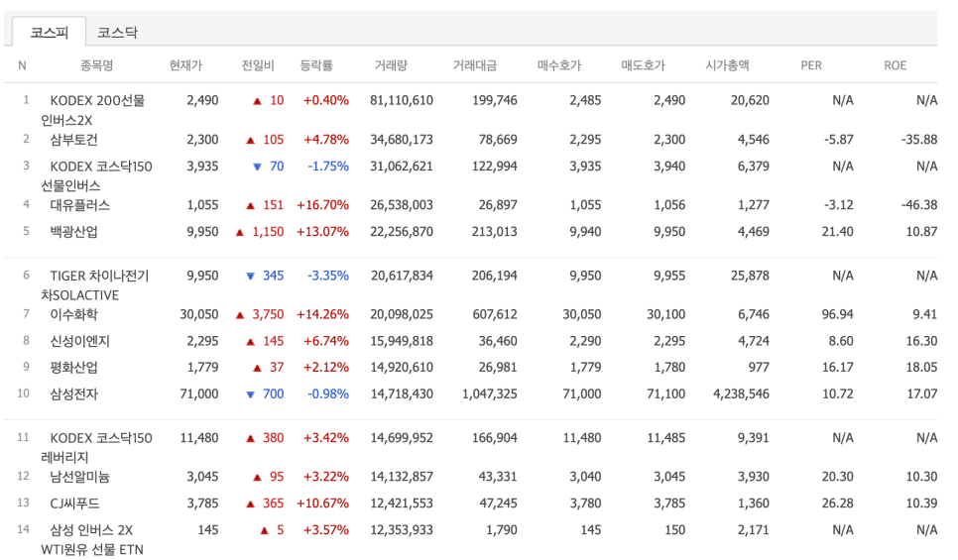Select market cap 25,878 for TIGER 차이나전기차
958x560 pixels.
pos(751,276)
